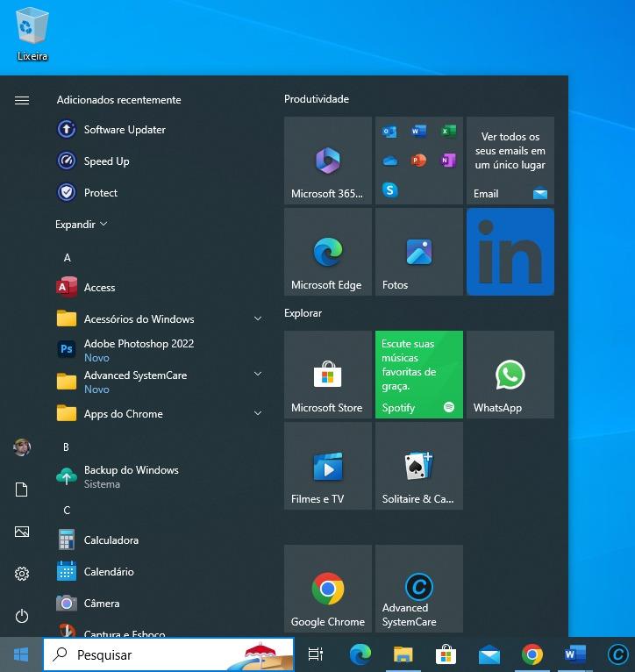Open the Spotify tile
This screenshot has height=672, width=635.
tap(419, 375)
